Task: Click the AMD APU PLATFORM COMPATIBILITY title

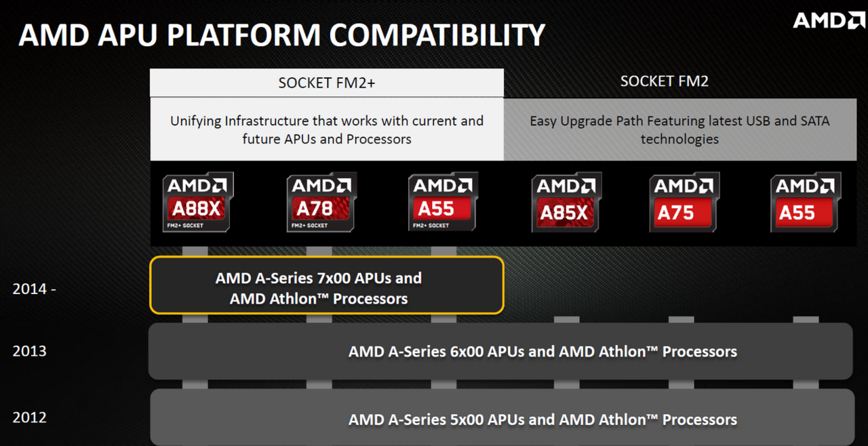Action: [281, 35]
